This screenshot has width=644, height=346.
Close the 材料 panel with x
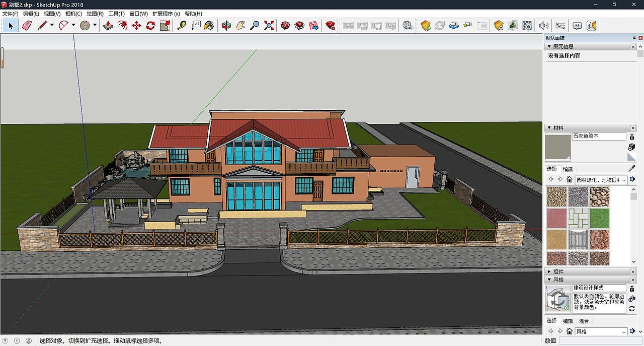pyautogui.click(x=633, y=128)
